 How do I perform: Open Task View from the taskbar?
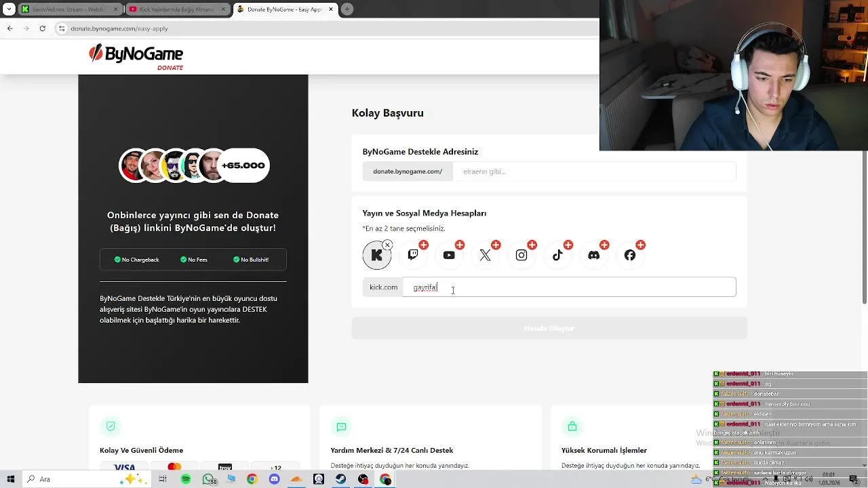163,479
